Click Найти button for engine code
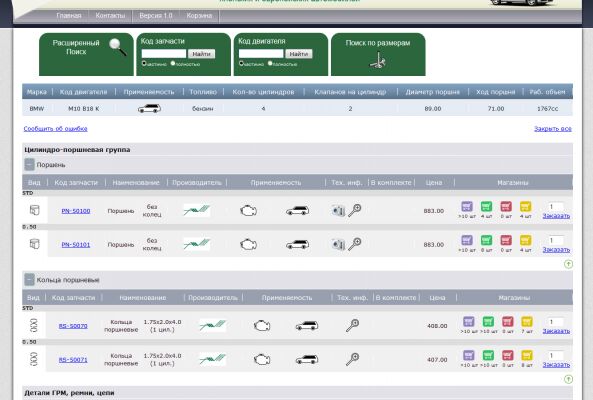The width and height of the screenshot is (593, 400). coord(299,54)
